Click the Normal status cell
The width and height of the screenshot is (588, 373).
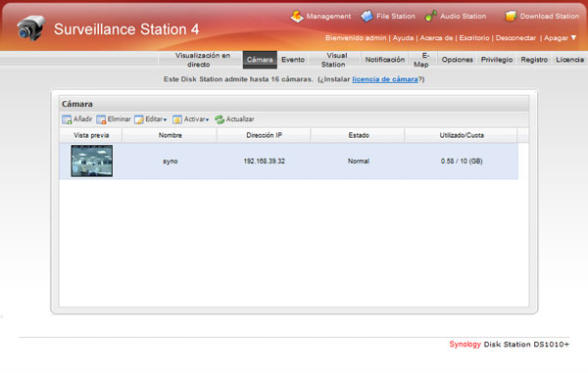[x=359, y=161]
